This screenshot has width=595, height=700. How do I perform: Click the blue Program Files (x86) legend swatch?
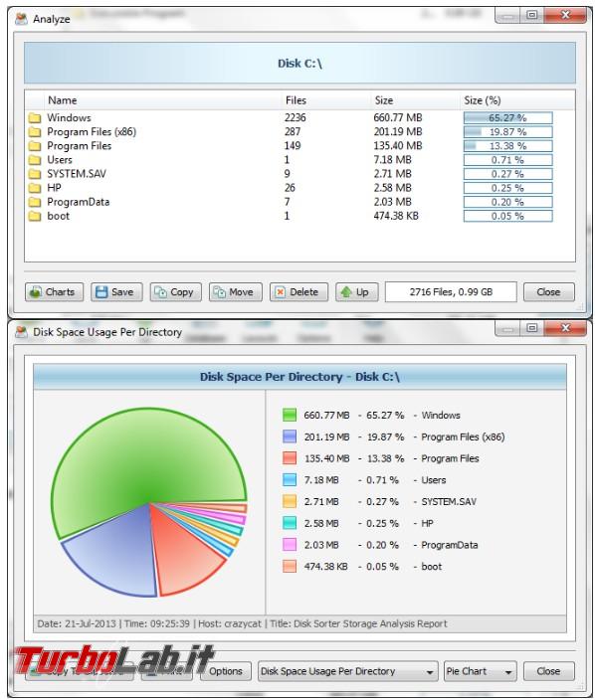(x=290, y=437)
